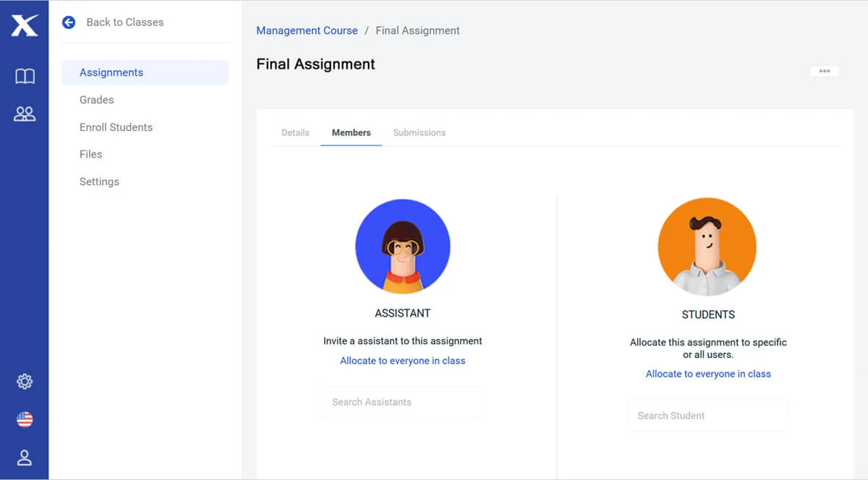Switch to the Submissions tab
Screen dimensions: 868x480
click(420, 132)
